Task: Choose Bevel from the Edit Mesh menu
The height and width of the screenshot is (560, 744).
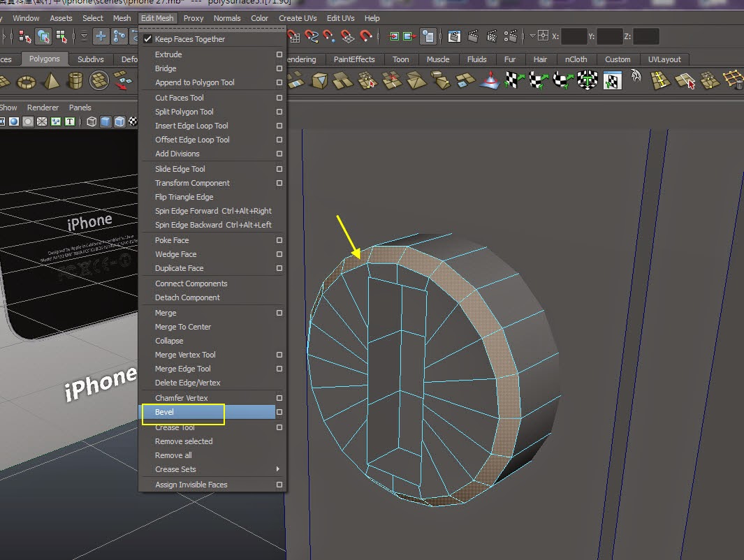Action: [x=165, y=413]
